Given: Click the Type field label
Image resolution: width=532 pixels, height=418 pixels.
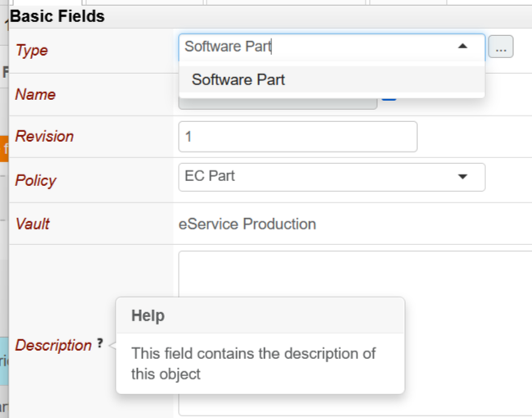Looking at the screenshot, I should [x=32, y=50].
